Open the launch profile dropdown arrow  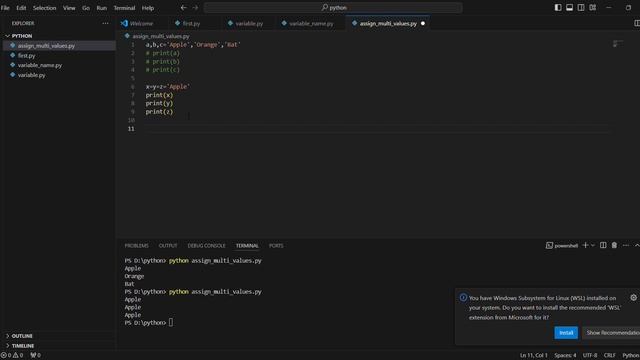(x=593, y=245)
